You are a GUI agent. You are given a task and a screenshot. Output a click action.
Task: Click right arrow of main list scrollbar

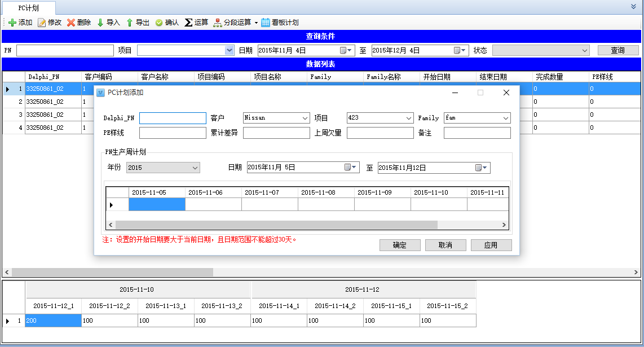636,272
